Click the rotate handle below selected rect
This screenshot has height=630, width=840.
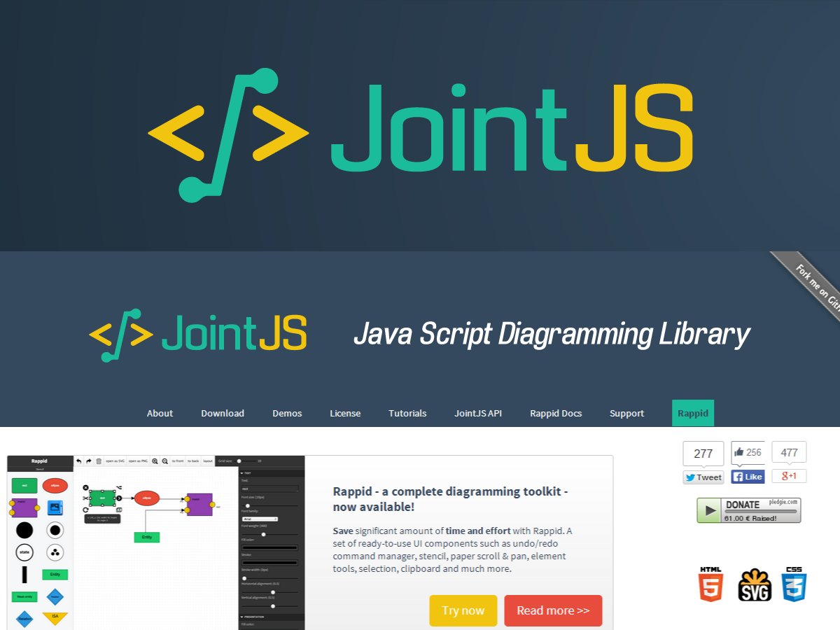[x=85, y=510]
